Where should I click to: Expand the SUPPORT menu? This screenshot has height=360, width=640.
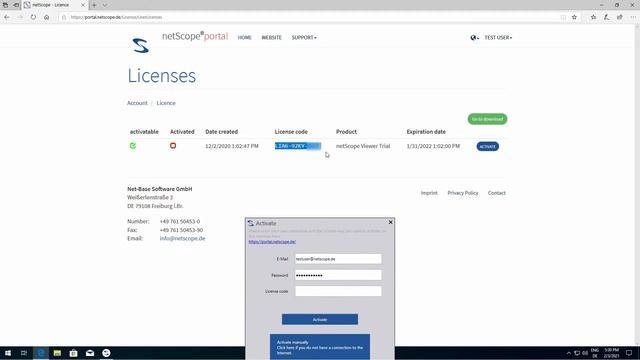[x=304, y=38]
